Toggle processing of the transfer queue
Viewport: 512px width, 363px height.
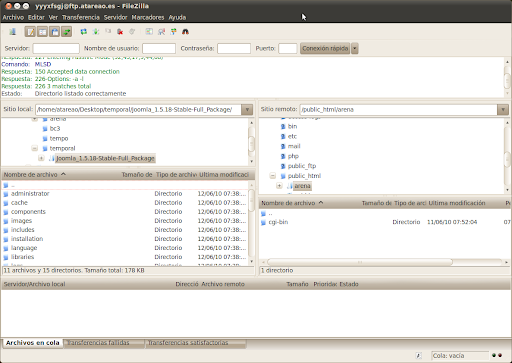coord(96,32)
